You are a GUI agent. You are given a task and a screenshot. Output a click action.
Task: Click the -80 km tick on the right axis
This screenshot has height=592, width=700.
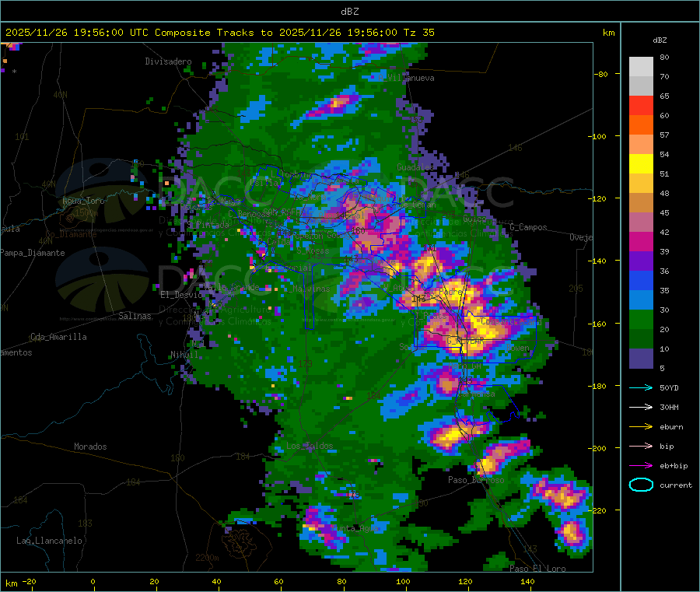click(601, 74)
